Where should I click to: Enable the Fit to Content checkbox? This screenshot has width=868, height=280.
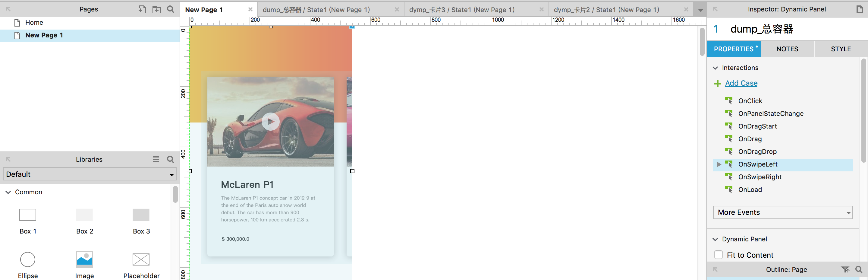tap(719, 255)
